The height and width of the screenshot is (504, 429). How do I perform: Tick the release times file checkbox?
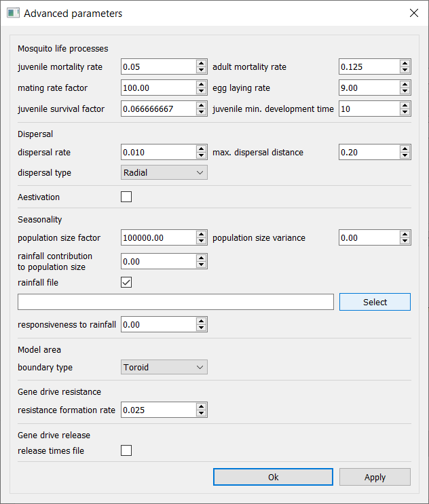pos(126,450)
